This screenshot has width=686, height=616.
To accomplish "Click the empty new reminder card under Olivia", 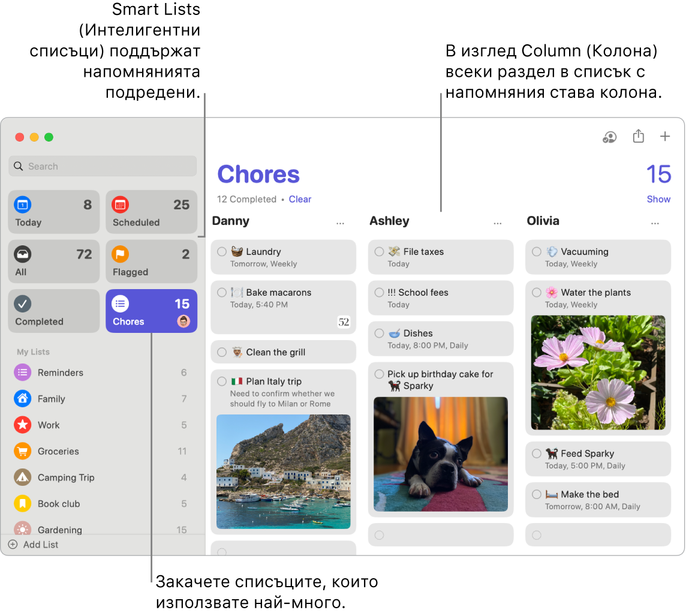I will point(598,534).
